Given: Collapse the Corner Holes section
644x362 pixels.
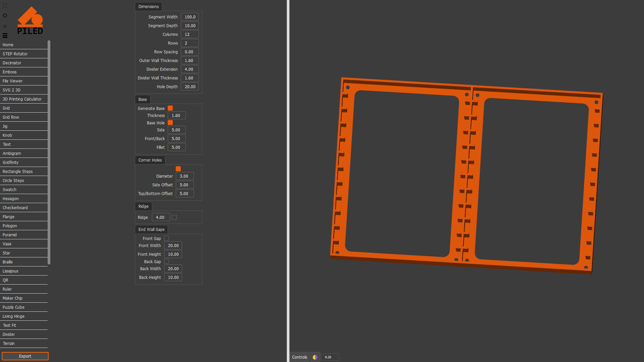Looking at the screenshot, I should 150,160.
